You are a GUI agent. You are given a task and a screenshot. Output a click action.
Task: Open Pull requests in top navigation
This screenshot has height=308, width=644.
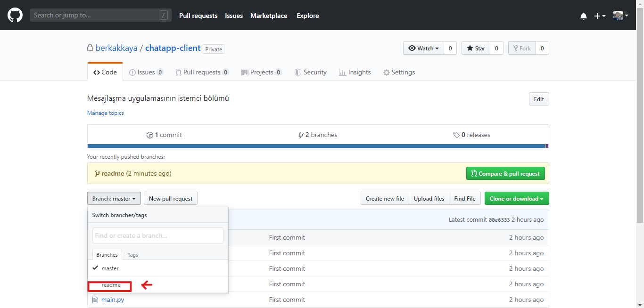coord(198,16)
